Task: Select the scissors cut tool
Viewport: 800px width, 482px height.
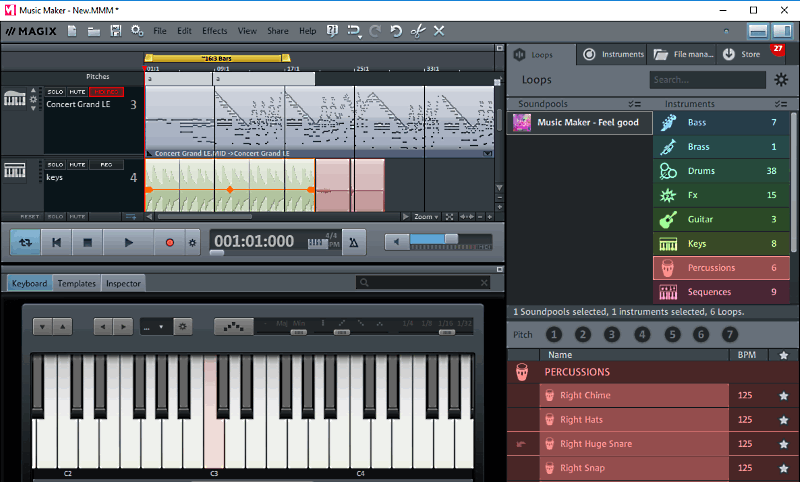Action: tap(418, 31)
